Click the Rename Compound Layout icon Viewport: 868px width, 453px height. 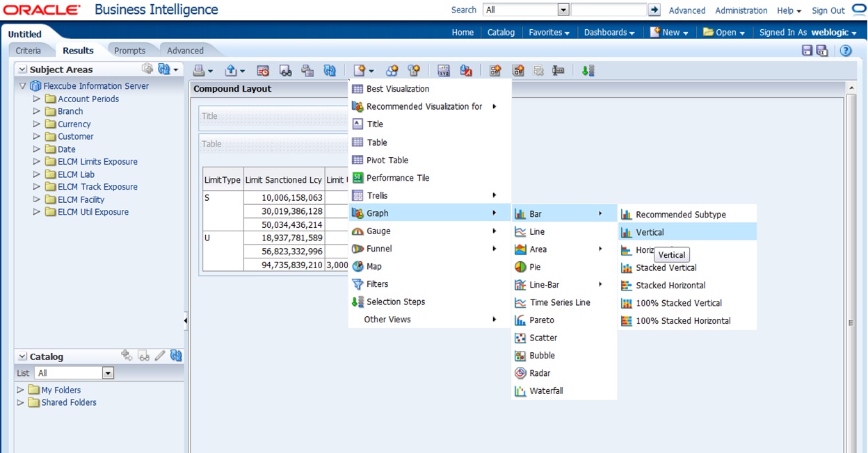point(558,70)
